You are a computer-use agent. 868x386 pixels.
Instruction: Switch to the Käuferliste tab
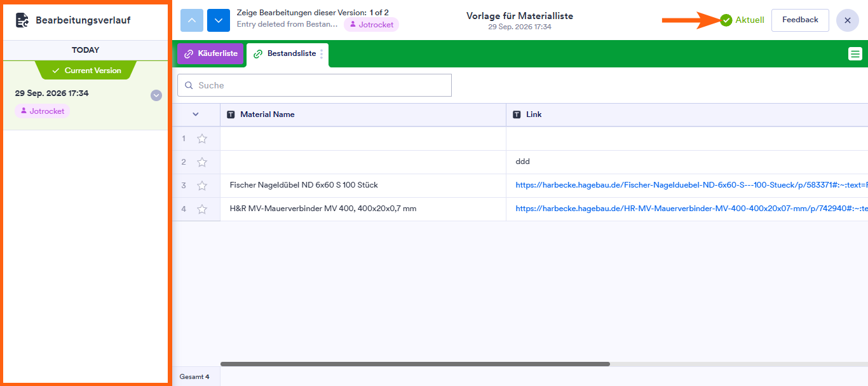click(x=210, y=54)
